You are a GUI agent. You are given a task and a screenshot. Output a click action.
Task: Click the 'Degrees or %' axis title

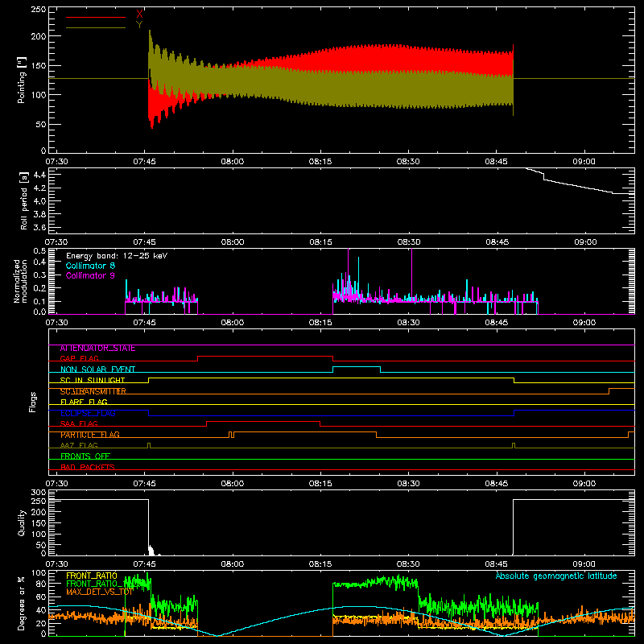coord(21,603)
